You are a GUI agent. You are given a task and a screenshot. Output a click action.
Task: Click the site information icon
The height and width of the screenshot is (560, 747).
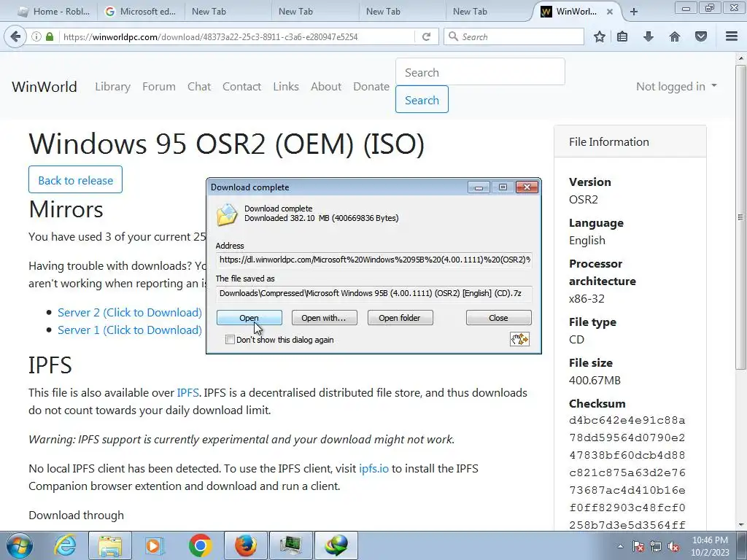pos(36,36)
